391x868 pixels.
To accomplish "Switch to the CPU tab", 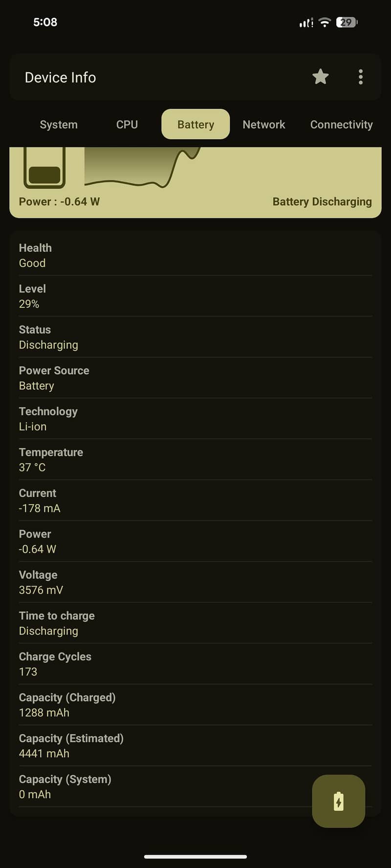I will coord(127,125).
